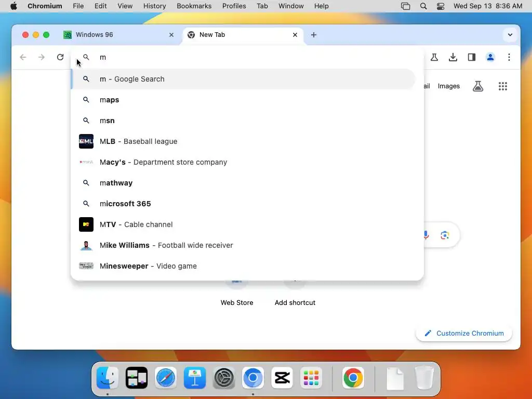Switch to the Windows 96 tab
This screenshot has height=399, width=532.
click(x=119, y=35)
